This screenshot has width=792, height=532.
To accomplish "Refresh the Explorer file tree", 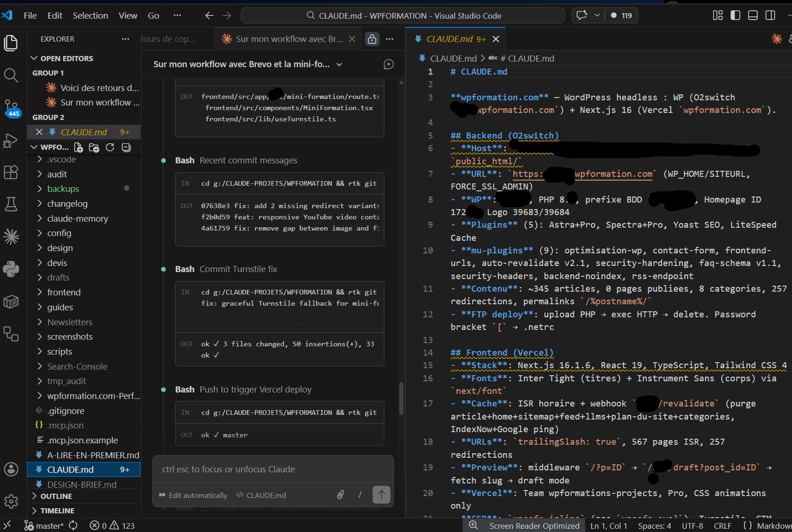I will point(109,147).
